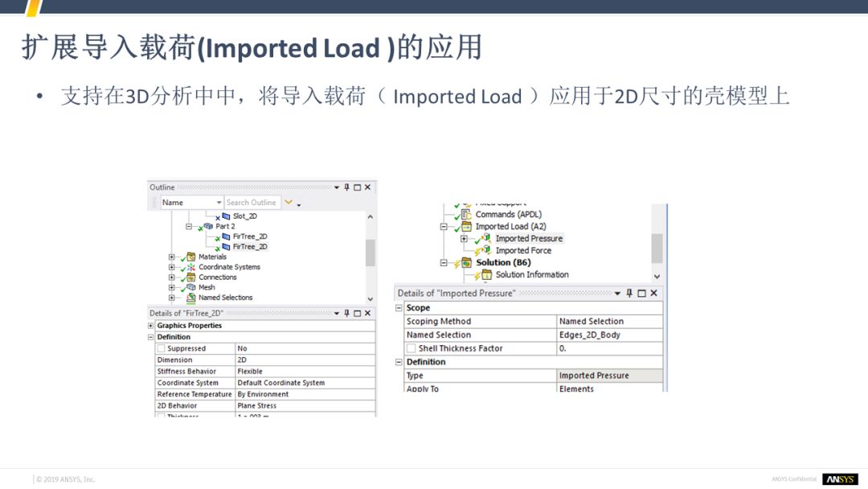Collapse the Scope section in details
Image resolution: width=868 pixels, height=489 pixels.
(x=399, y=308)
